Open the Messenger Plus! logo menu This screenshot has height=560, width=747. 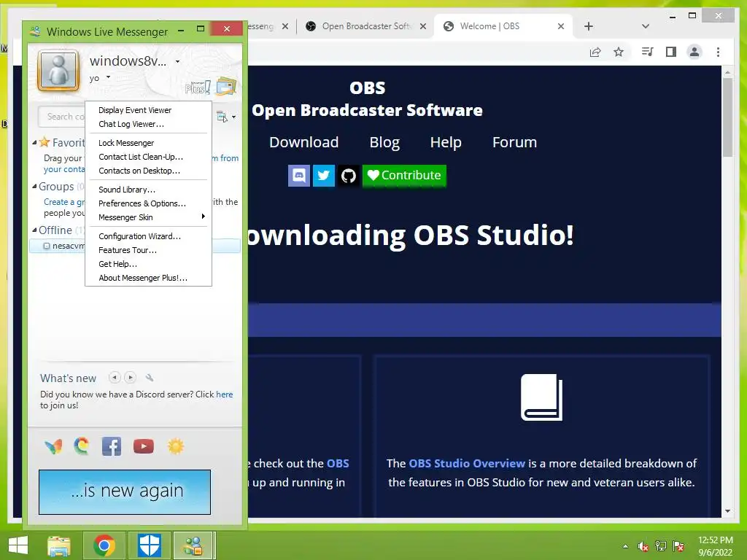[197, 87]
